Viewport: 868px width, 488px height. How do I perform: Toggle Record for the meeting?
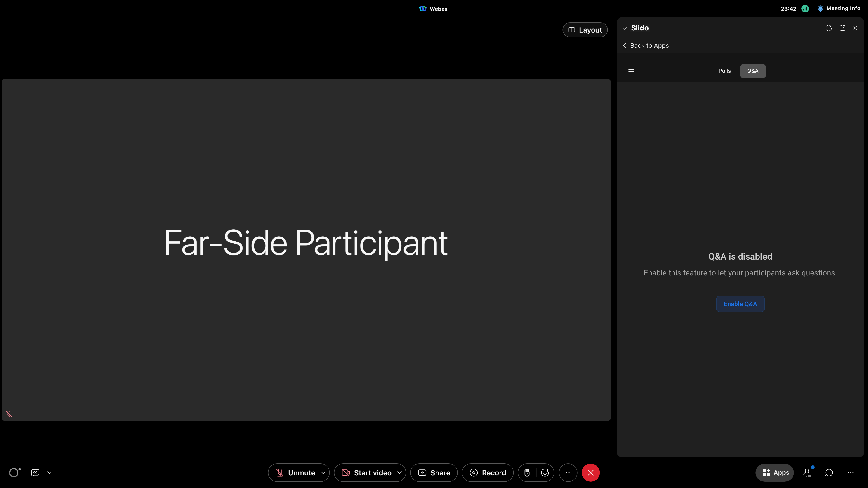488,472
